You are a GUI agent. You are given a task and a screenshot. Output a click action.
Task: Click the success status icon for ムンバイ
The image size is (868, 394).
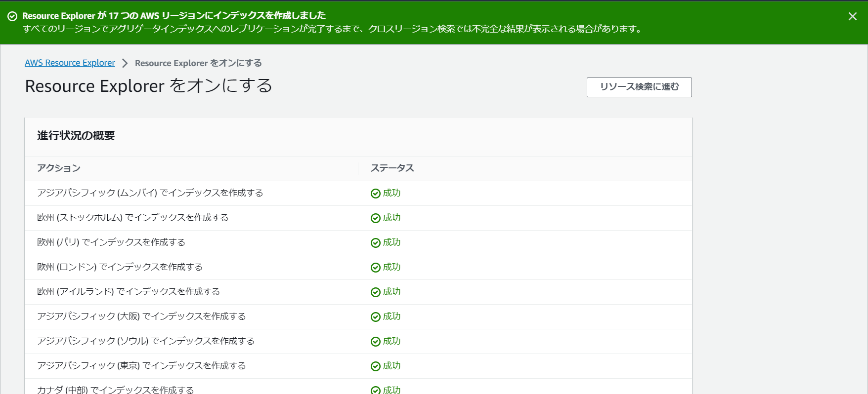click(376, 194)
